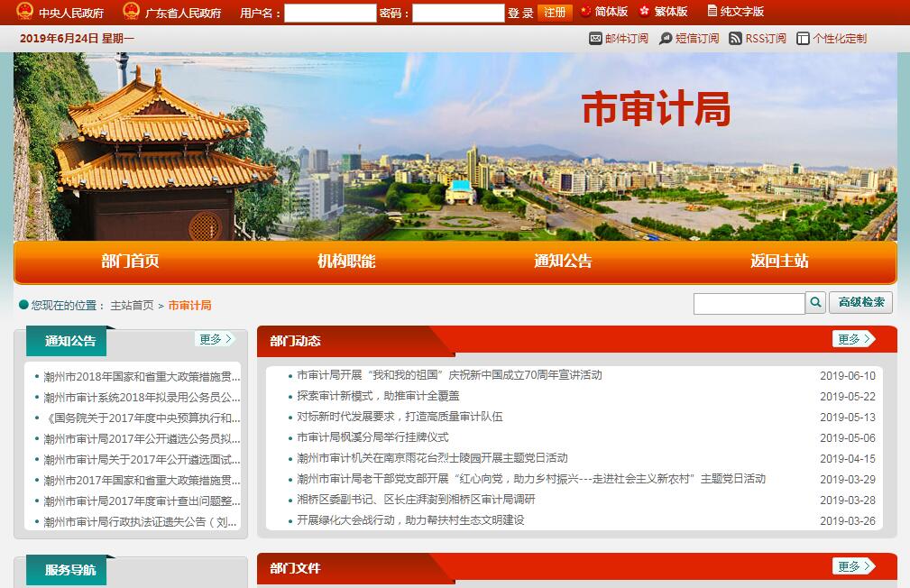Click the 邮件订阅 envelope icon
Image resolution: width=910 pixels, height=588 pixels.
click(x=595, y=39)
